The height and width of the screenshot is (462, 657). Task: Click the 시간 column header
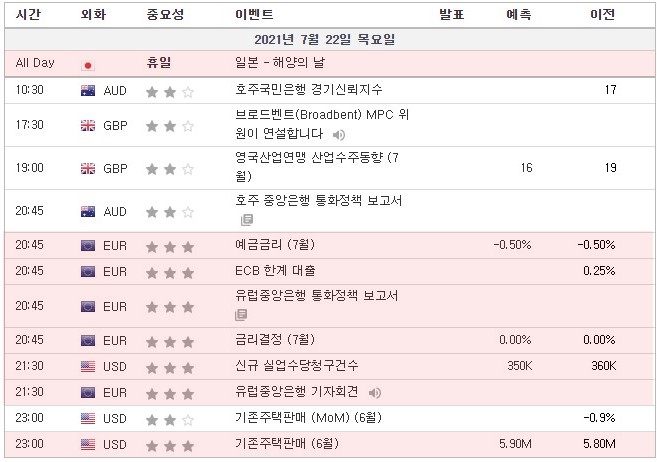point(28,15)
